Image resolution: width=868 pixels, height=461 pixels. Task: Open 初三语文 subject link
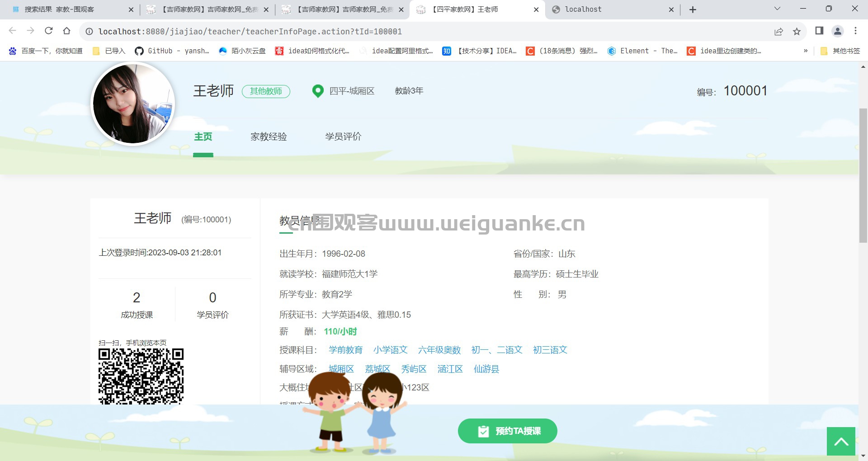550,350
